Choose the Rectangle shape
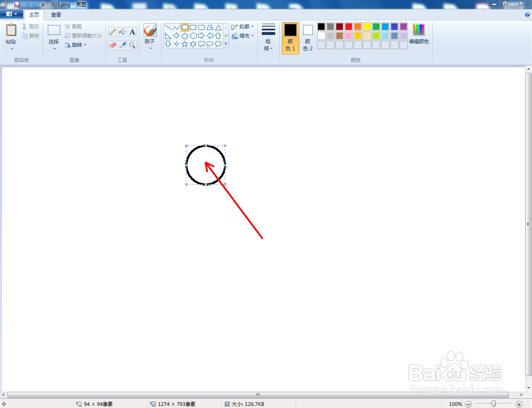The image size is (532, 408). [x=193, y=27]
